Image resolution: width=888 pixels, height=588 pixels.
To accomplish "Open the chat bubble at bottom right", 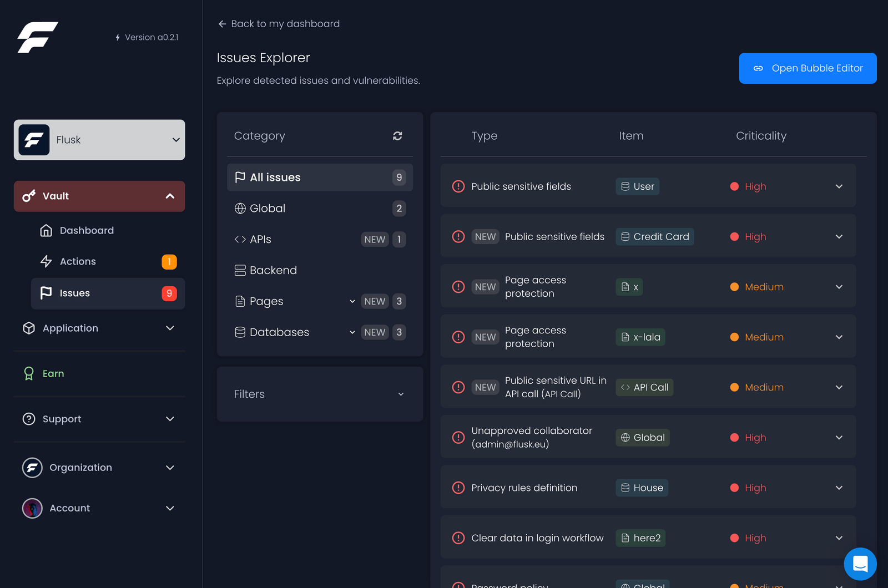I will tap(860, 564).
